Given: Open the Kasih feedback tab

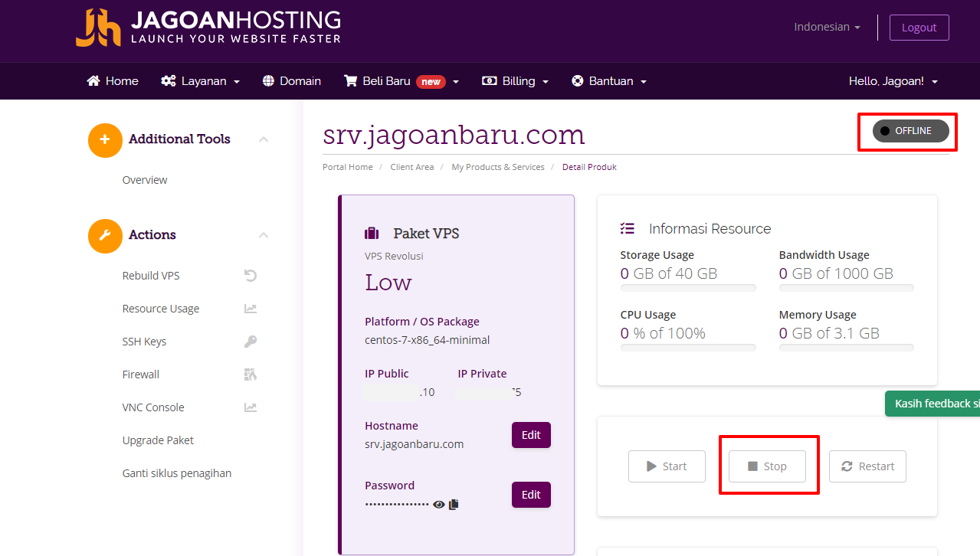Looking at the screenshot, I should 932,404.
